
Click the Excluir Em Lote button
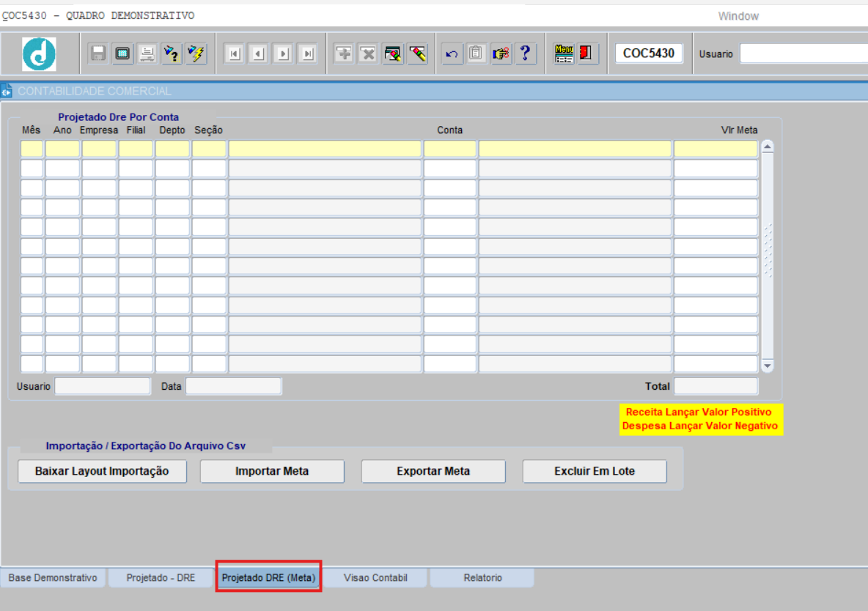(595, 471)
